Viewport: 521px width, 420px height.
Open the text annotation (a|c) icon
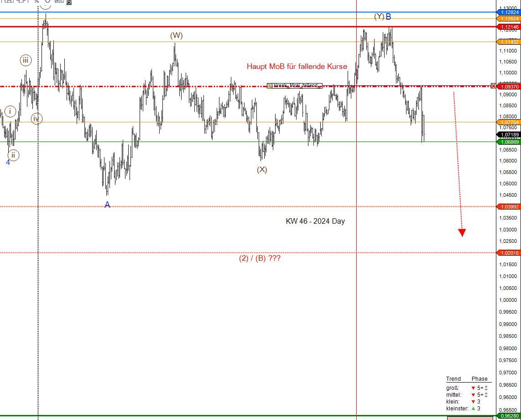pyautogui.click(x=60, y=2)
